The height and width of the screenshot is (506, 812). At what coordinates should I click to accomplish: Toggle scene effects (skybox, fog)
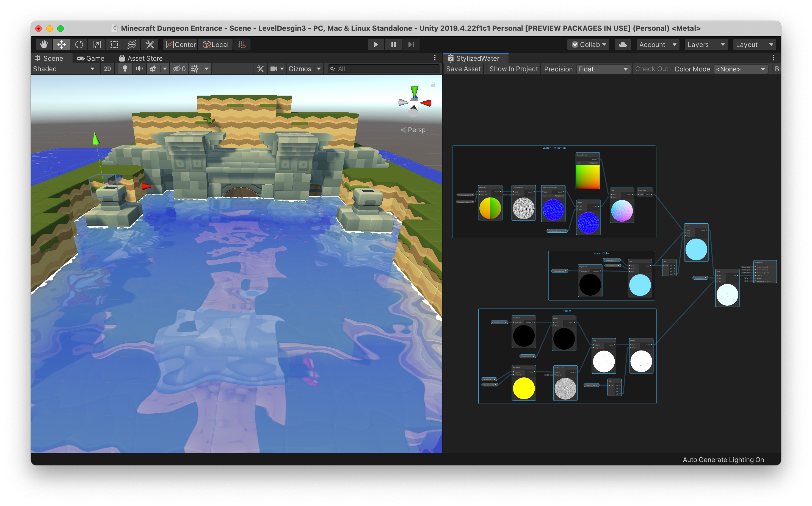tap(153, 69)
